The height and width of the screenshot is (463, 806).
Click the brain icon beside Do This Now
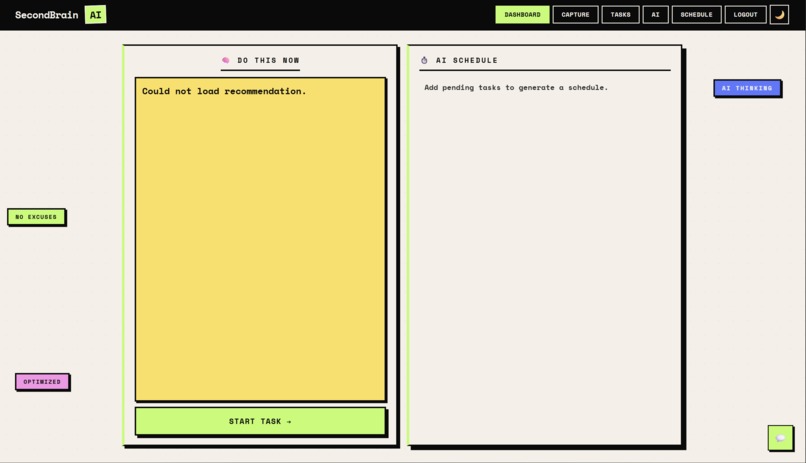226,60
